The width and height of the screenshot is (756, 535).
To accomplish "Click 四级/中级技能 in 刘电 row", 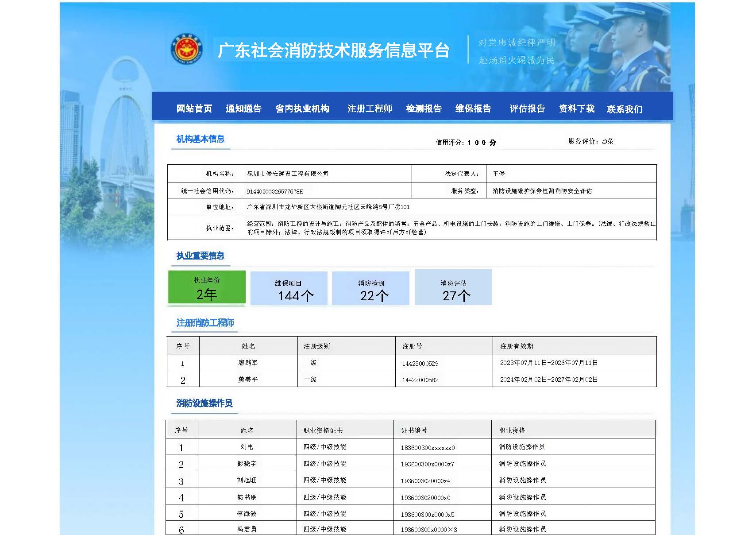I will tap(325, 447).
